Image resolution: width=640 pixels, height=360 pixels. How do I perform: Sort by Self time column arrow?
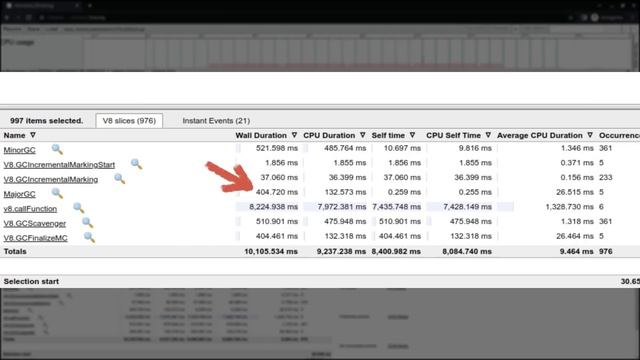coord(412,135)
